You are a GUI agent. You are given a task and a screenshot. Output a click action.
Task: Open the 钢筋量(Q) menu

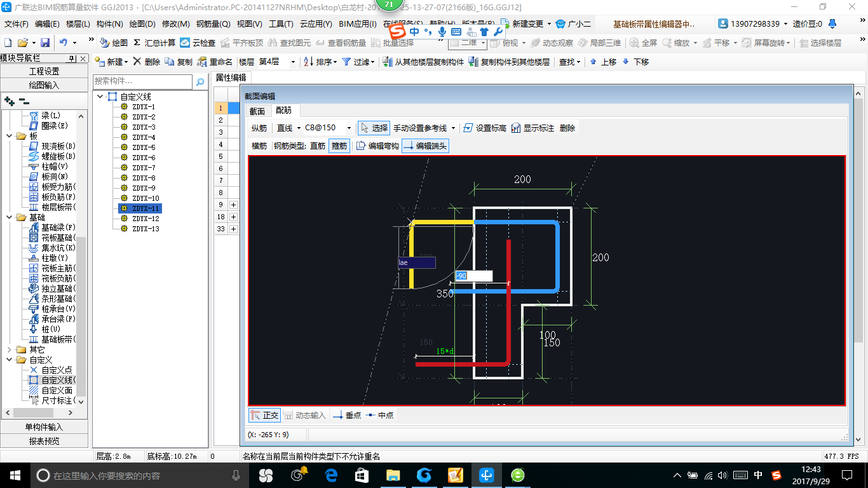[x=214, y=24]
